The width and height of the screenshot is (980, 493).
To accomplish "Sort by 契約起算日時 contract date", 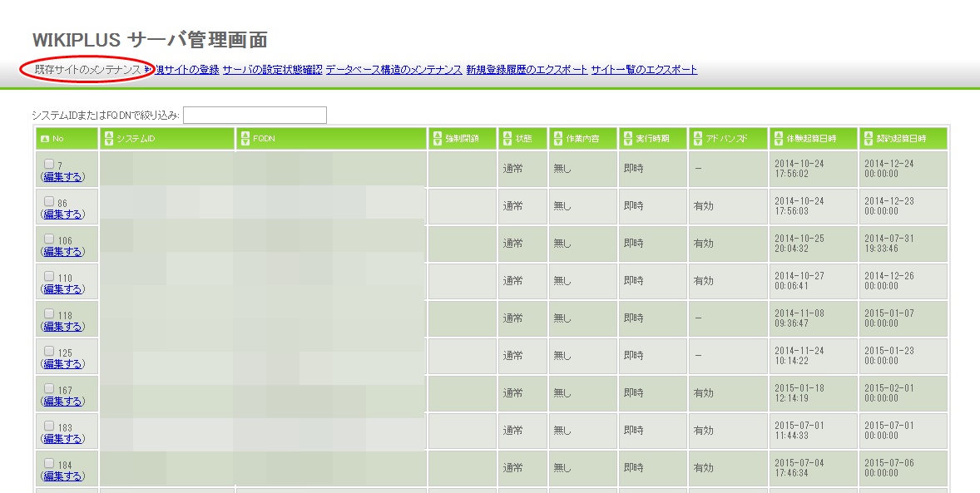I will tap(867, 138).
